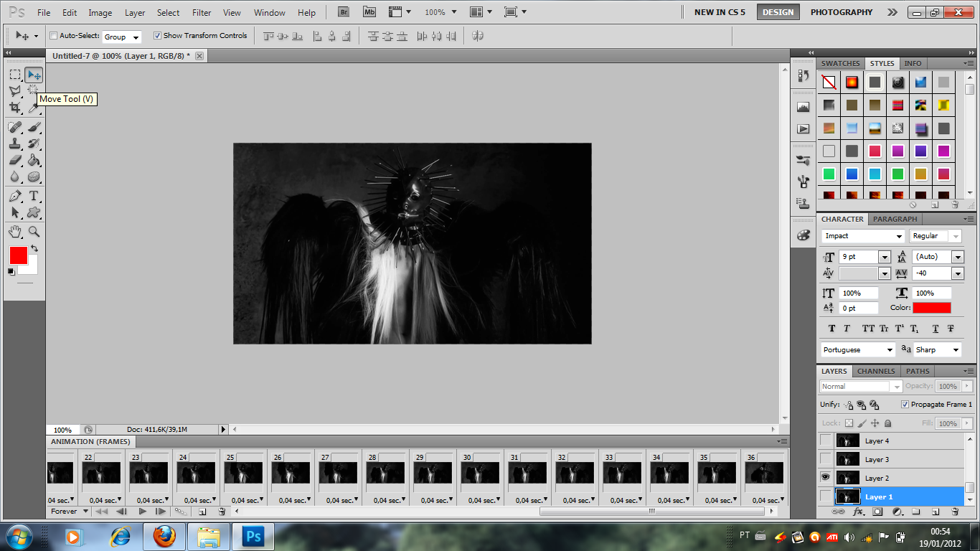Switch to the Design workspace
980x551 pixels.
[778, 12]
